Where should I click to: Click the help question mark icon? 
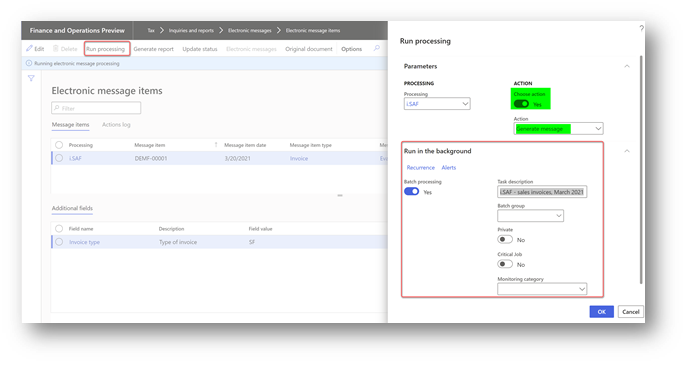click(x=641, y=28)
